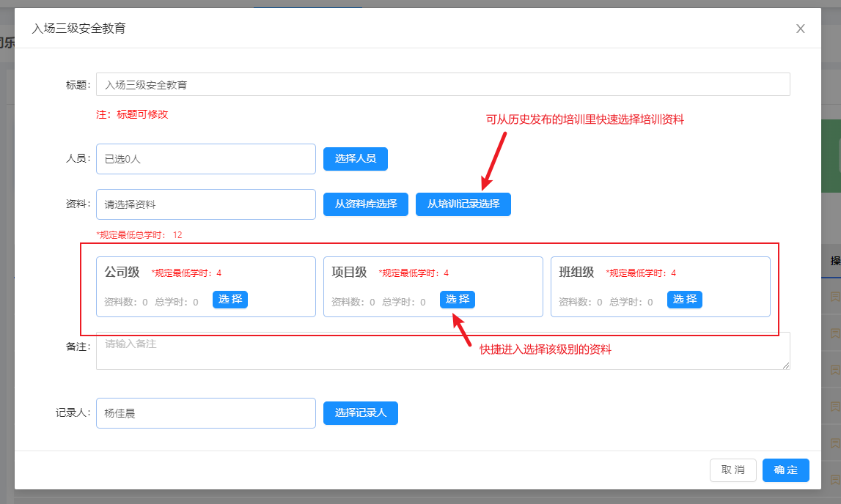
Task: Confirm the form with 确定
Action: pos(785,470)
